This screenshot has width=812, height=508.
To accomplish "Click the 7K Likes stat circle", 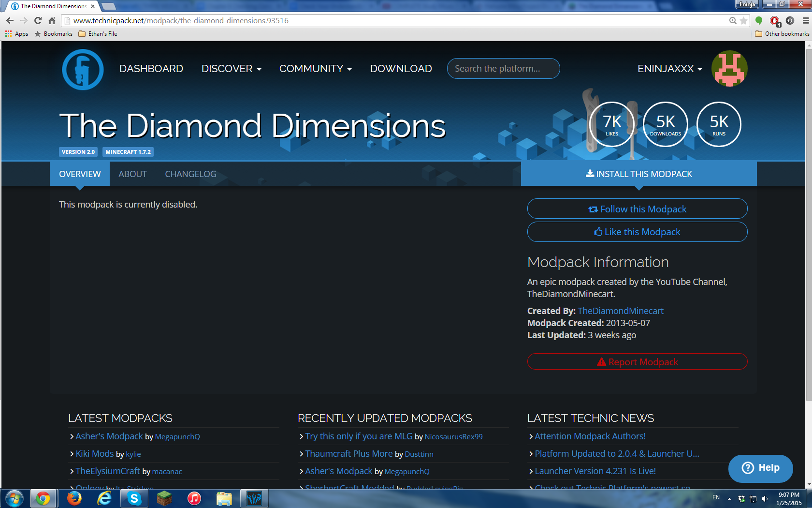I will pyautogui.click(x=612, y=124).
